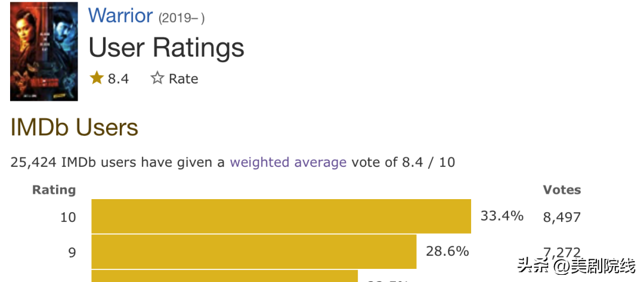Screen dimensions: 644x282
Task: Click the 28.6% percentage label
Action: click(x=447, y=252)
